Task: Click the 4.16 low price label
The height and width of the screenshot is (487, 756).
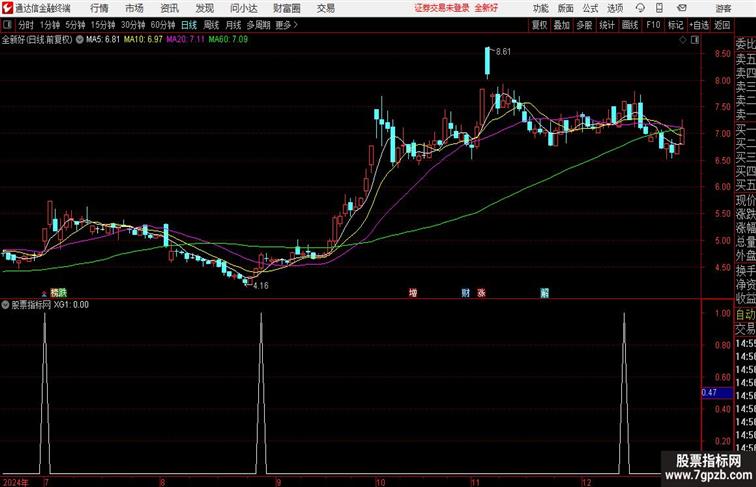Action: click(x=260, y=285)
